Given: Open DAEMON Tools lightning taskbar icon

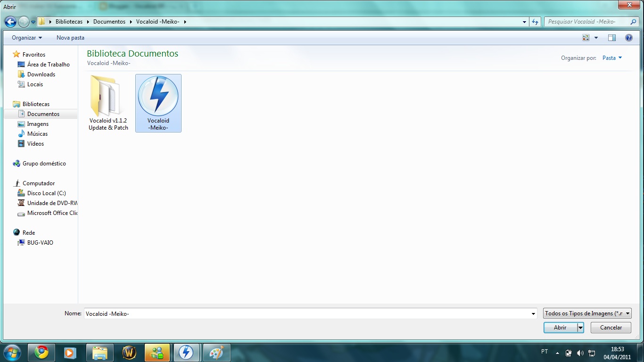Looking at the screenshot, I should pyautogui.click(x=187, y=353).
